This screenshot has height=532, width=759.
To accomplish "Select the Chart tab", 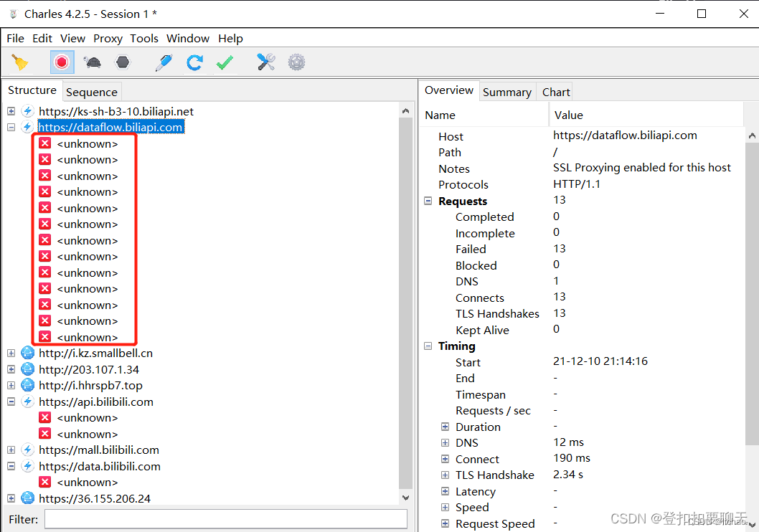I will (556, 92).
